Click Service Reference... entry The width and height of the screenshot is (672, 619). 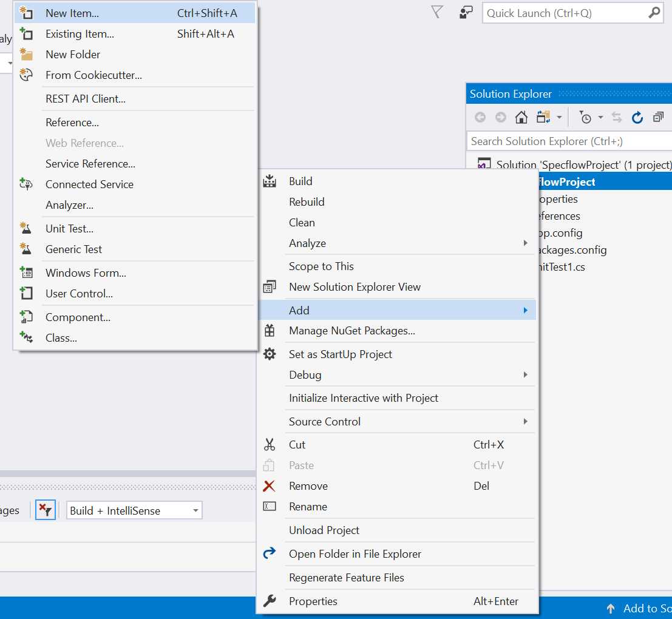(x=135, y=164)
